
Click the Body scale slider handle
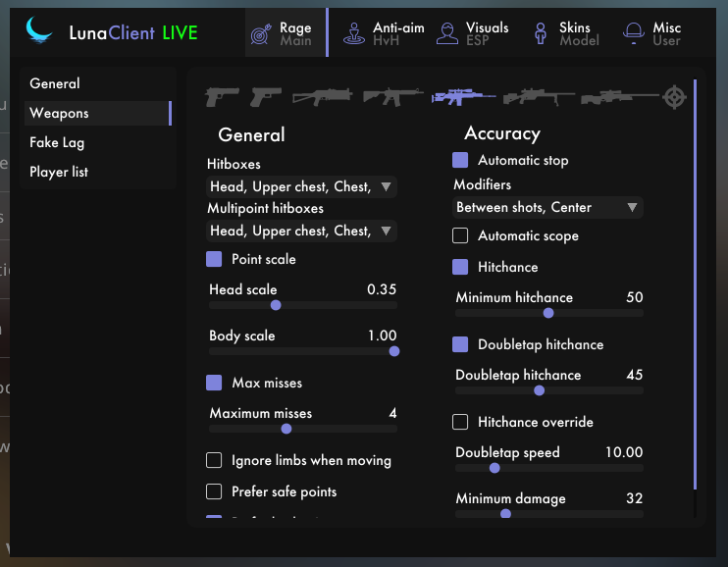click(394, 351)
